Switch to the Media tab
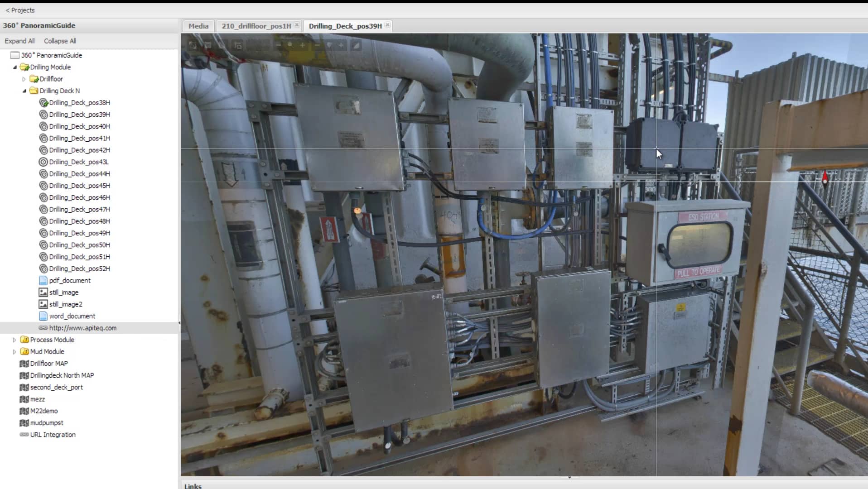Image resolution: width=868 pixels, height=489 pixels. (198, 26)
